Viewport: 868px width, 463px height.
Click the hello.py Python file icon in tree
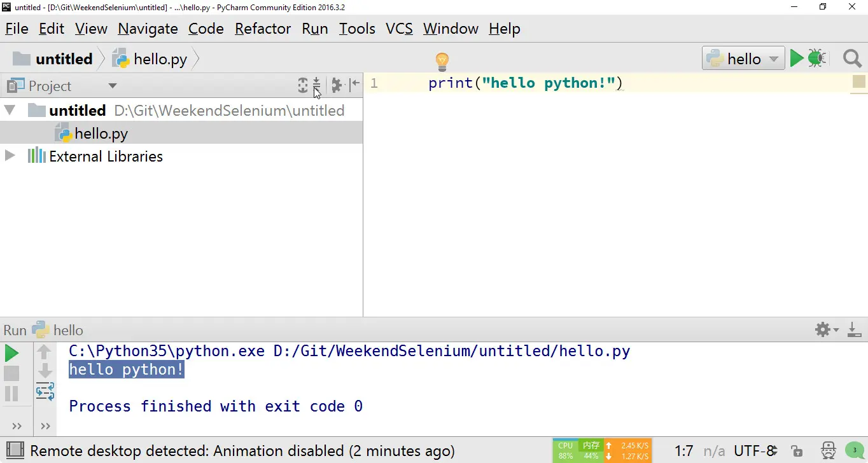coord(63,134)
